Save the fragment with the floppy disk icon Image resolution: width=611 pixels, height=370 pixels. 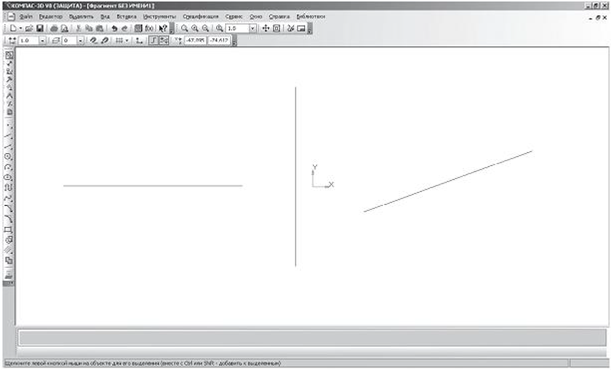(x=39, y=28)
